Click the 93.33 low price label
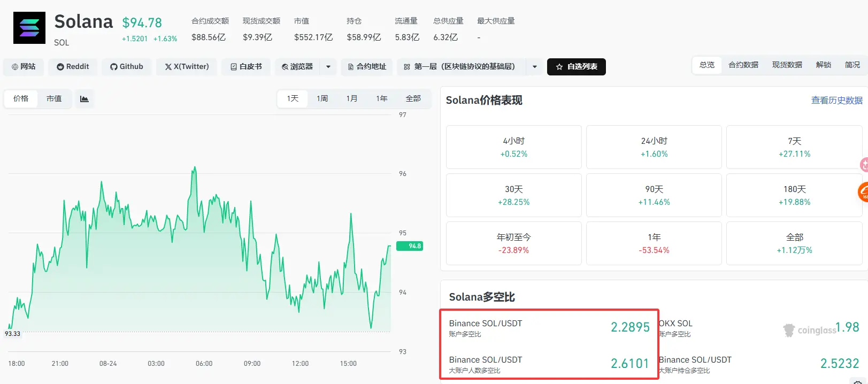The image size is (868, 384). (x=12, y=334)
